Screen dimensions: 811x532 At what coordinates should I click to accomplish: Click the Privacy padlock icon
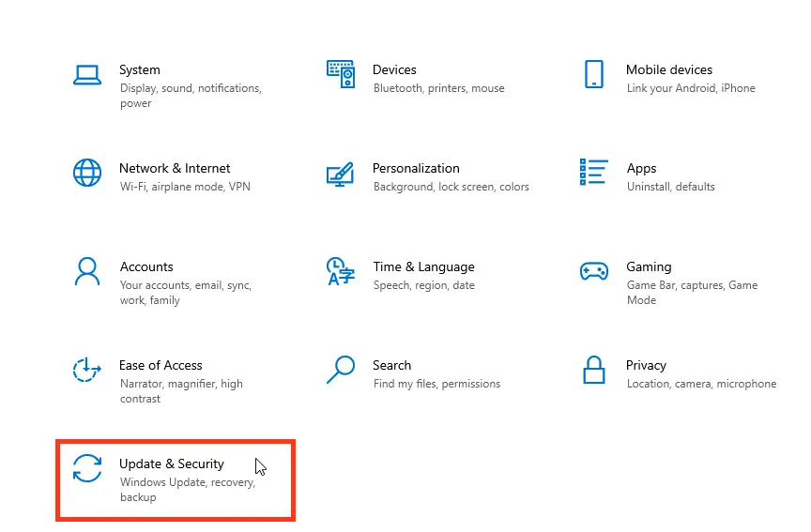[594, 370]
